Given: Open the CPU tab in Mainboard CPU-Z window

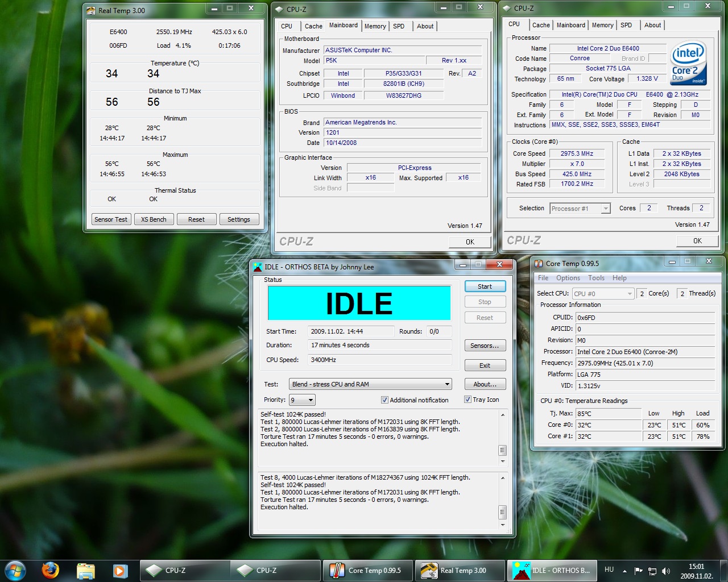Looking at the screenshot, I should click(x=287, y=26).
